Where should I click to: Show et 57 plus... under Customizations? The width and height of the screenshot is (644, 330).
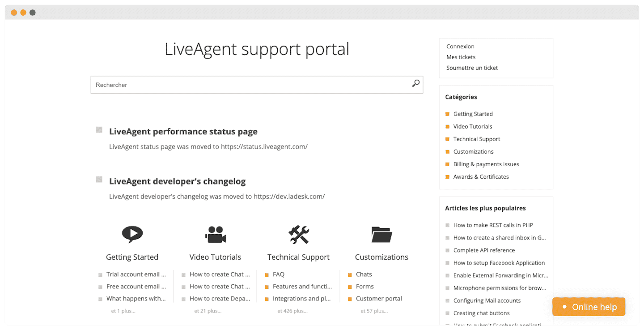click(x=374, y=311)
